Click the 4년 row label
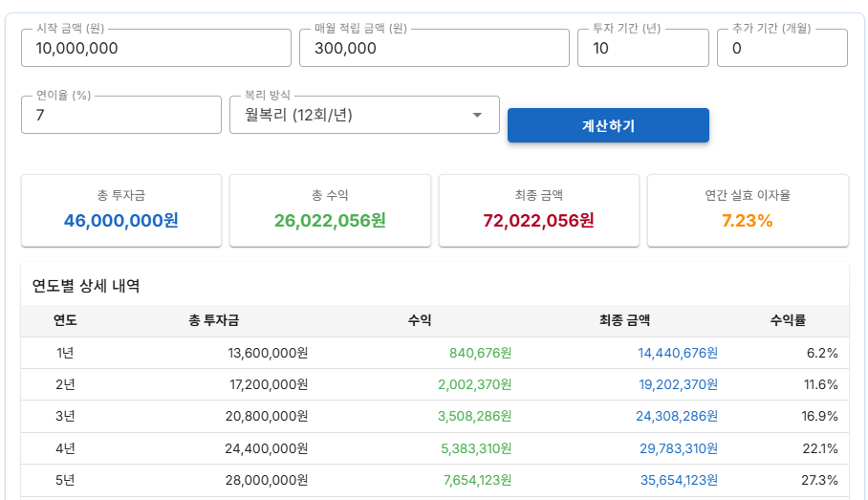868x500 pixels. 65,448
